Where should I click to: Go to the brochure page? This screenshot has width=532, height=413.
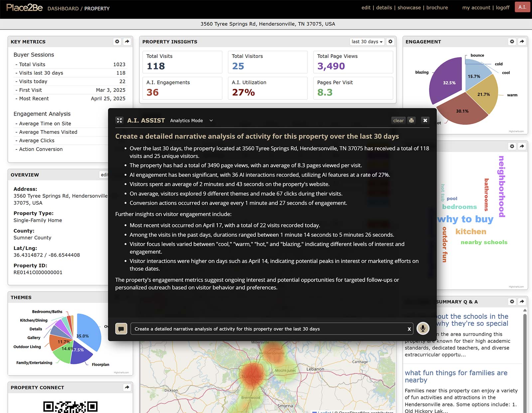pos(437,8)
